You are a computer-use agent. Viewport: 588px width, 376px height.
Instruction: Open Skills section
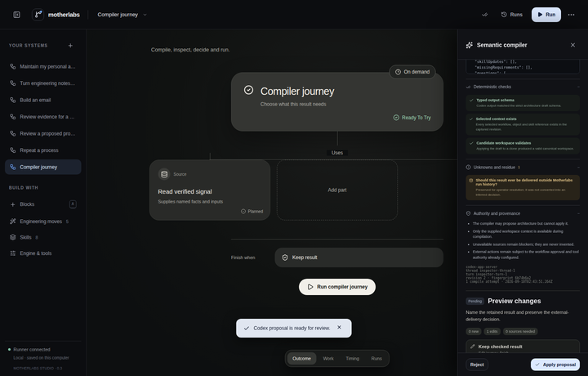pos(42,237)
